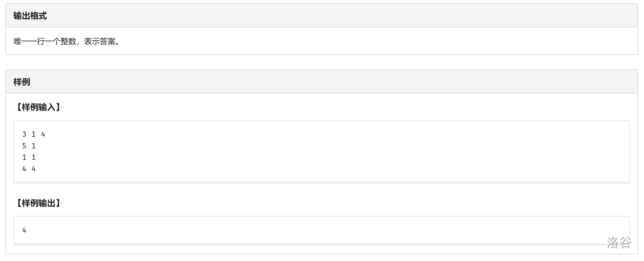Click the 输出格式 section heading
This screenshot has width=644, height=261.
coord(30,16)
